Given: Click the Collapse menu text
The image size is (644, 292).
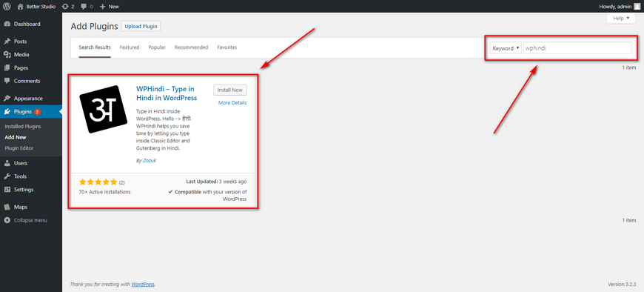Looking at the screenshot, I should (30, 220).
